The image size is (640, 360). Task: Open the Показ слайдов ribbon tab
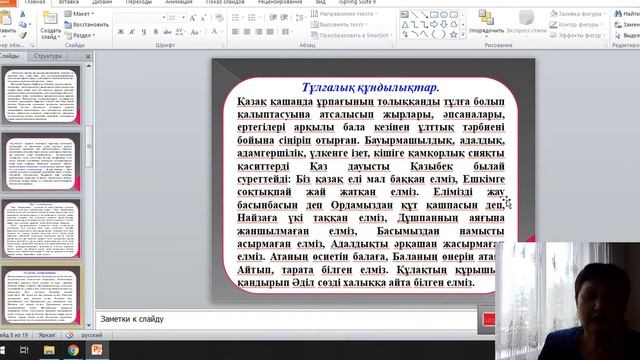point(225,2)
